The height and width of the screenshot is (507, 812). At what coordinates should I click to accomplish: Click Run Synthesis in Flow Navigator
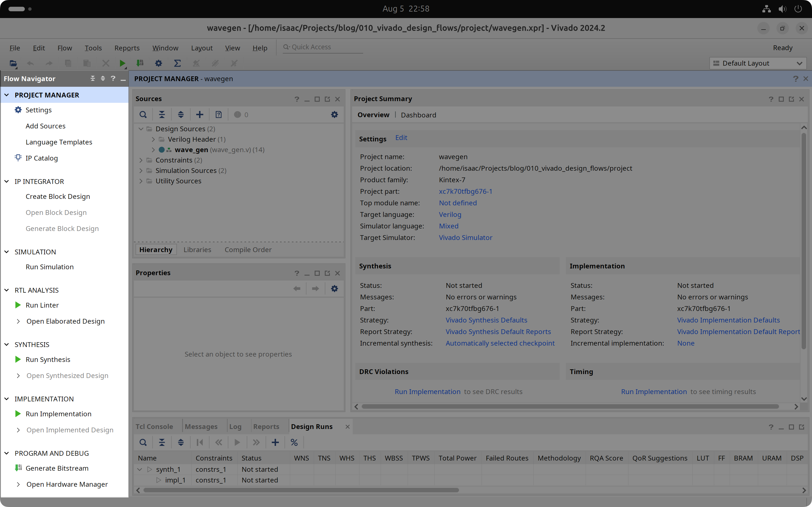(48, 359)
